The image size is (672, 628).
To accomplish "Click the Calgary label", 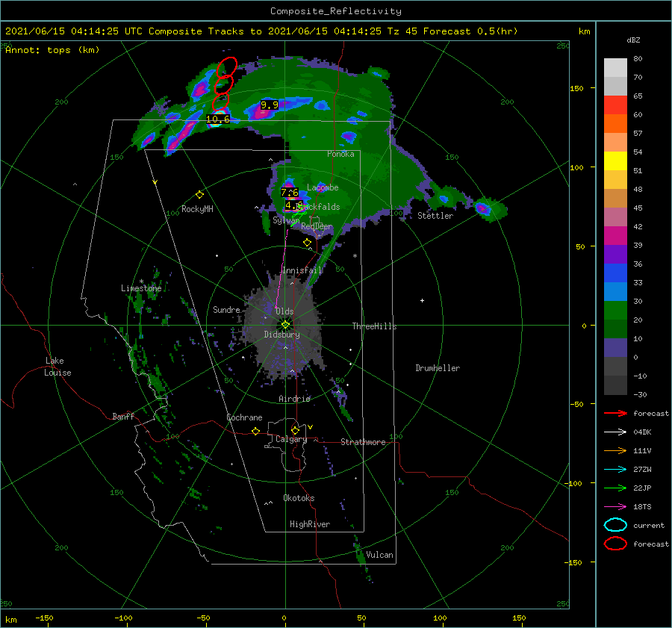I will click(291, 439).
